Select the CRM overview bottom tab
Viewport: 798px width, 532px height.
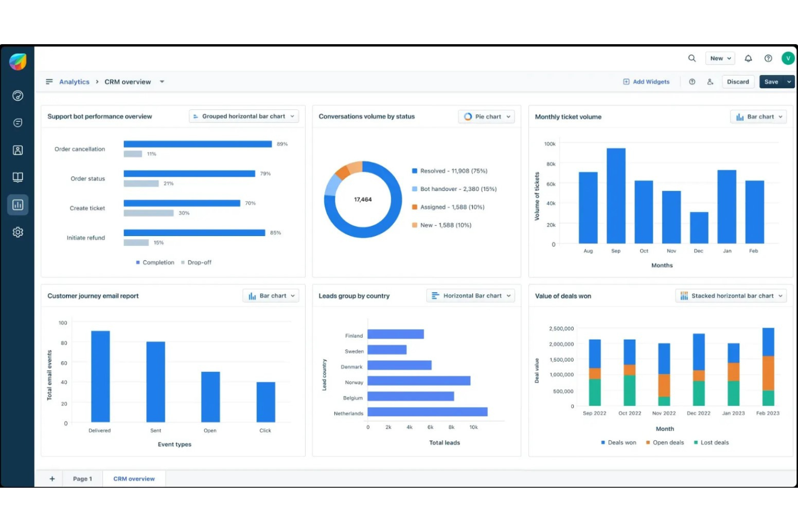pyautogui.click(x=134, y=479)
